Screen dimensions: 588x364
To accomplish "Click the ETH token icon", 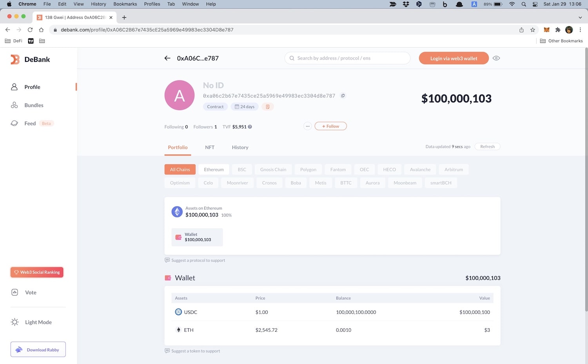I will 178,330.
